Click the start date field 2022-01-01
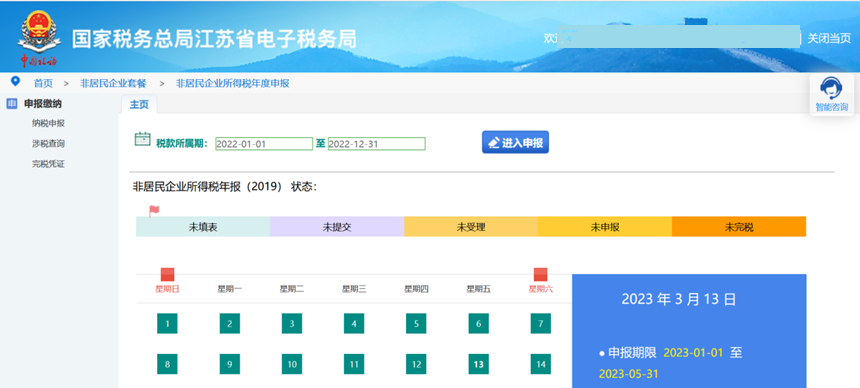Image resolution: width=860 pixels, height=388 pixels. pos(264,144)
